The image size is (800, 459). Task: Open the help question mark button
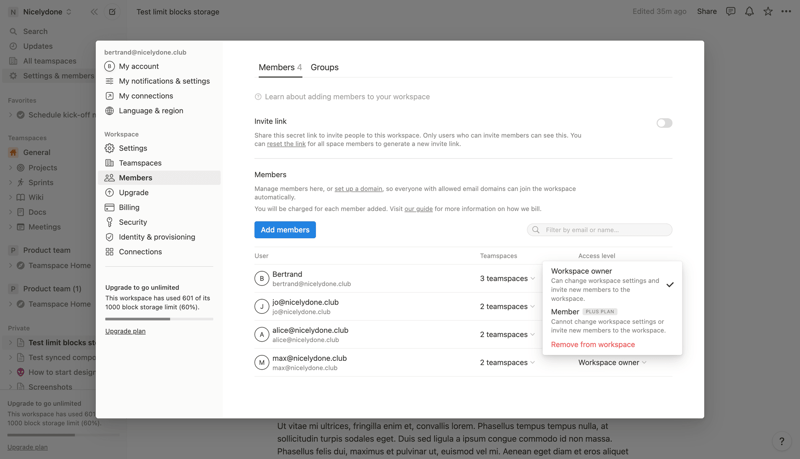[781, 441]
